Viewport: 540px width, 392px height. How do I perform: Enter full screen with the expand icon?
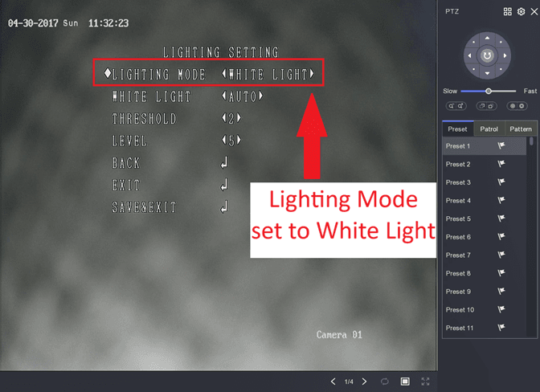pos(425,382)
